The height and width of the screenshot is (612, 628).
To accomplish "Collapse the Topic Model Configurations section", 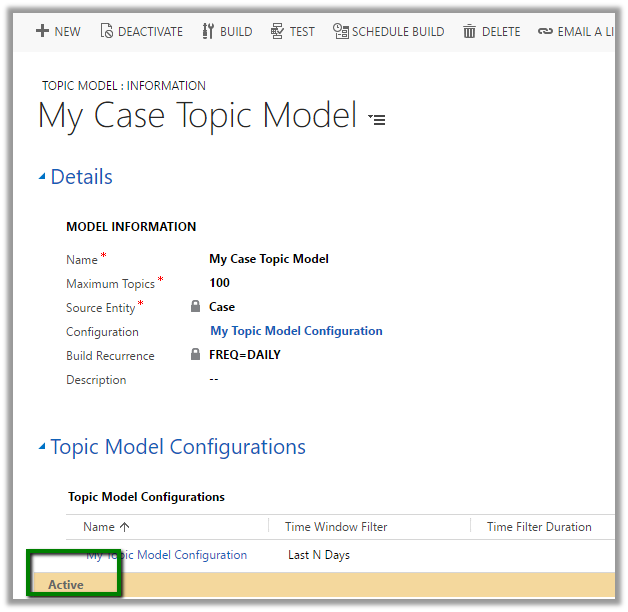I will 42,447.
